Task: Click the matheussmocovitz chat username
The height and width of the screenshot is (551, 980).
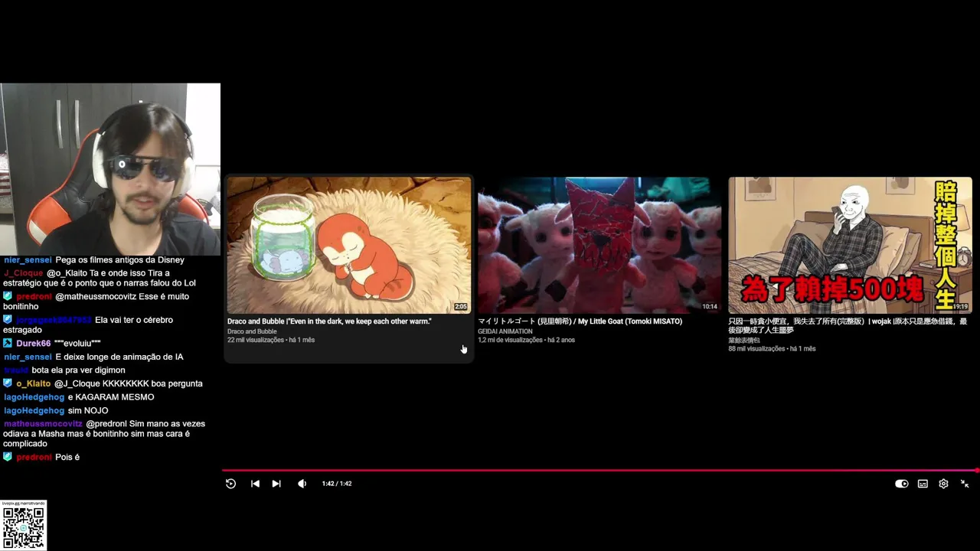Action: (43, 424)
